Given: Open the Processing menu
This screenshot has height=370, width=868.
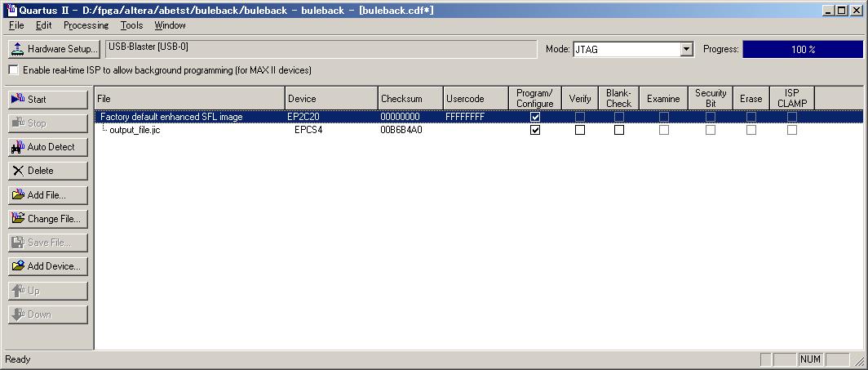Looking at the screenshot, I should tap(86, 25).
